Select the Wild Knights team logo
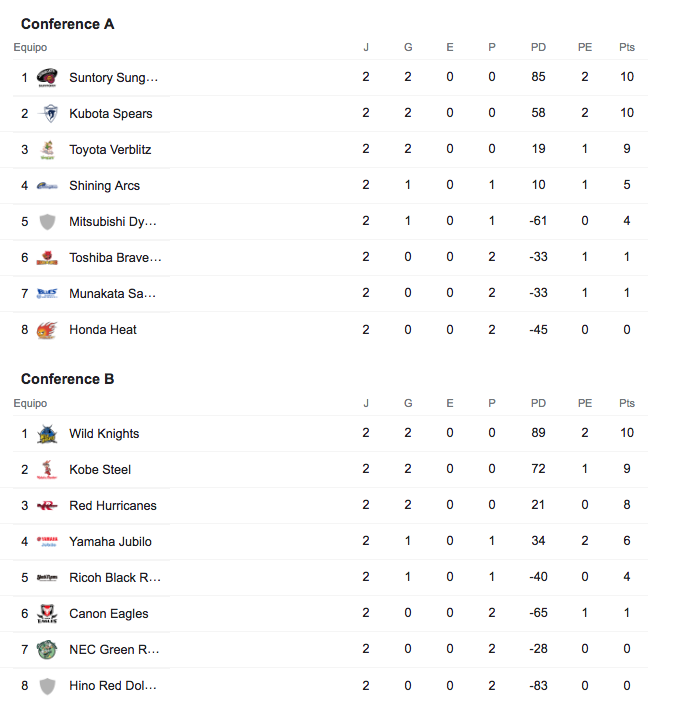 [47, 434]
